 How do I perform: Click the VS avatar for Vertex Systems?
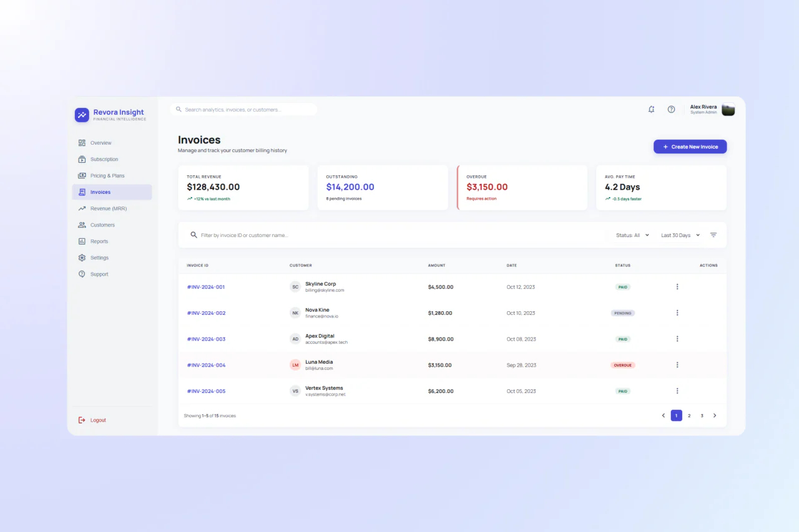[x=295, y=391]
